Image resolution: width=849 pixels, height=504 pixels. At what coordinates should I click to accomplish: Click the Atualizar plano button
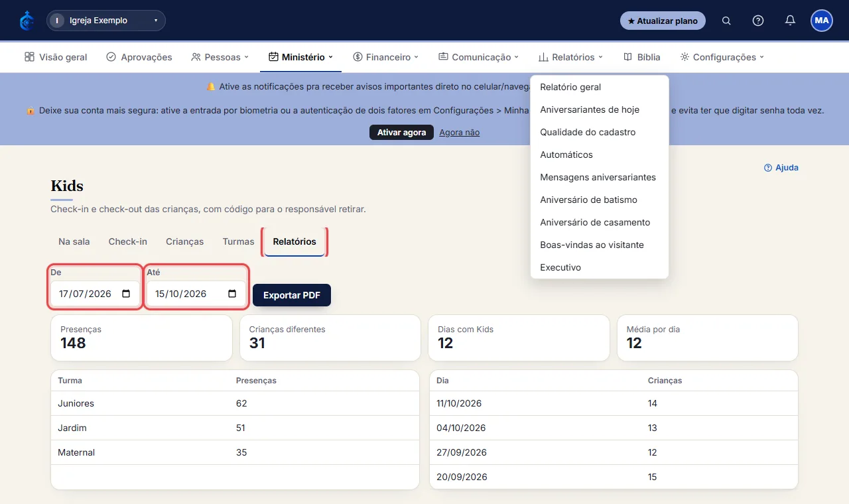(x=663, y=21)
